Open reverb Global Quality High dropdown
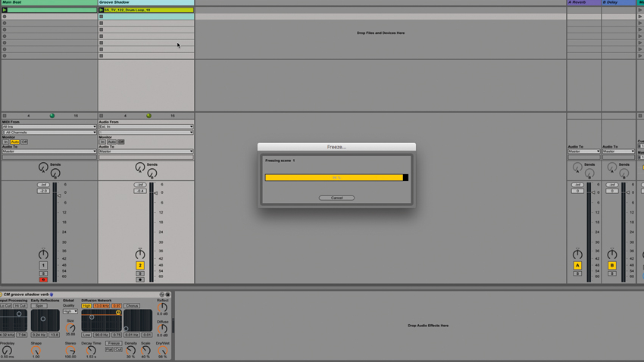Viewport: 644px width, 362px height. coord(70,311)
